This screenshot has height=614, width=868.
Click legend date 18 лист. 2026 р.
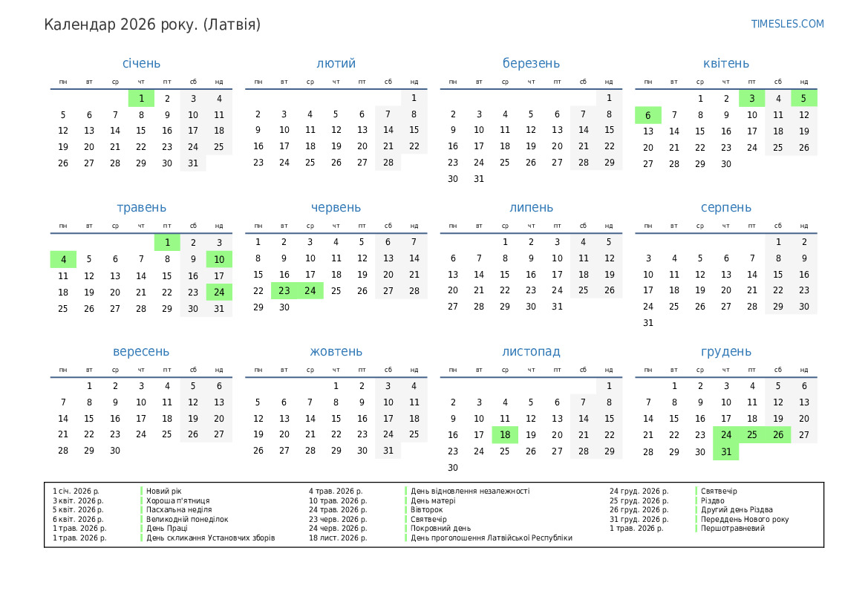(x=338, y=538)
